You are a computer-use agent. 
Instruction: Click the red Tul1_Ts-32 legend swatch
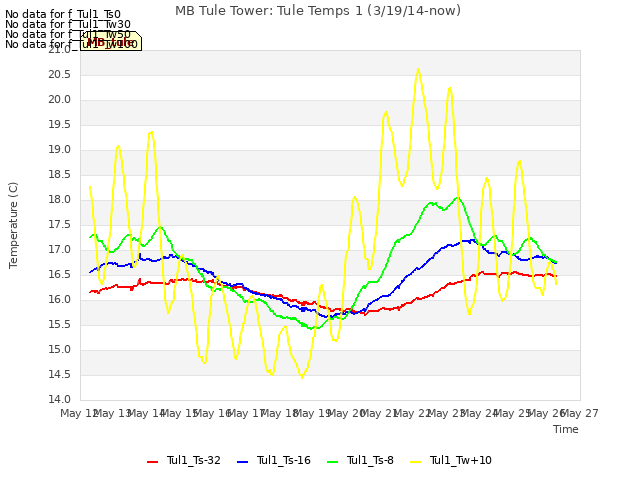(152, 462)
